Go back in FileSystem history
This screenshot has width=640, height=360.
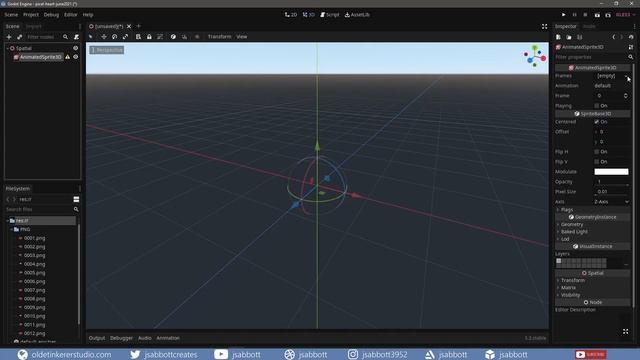(x=8, y=199)
